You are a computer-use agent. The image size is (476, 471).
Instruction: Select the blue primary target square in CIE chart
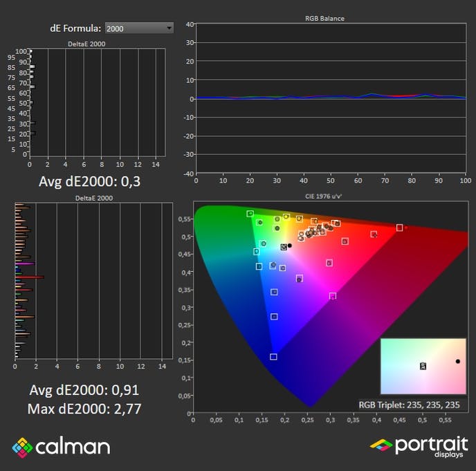coord(273,357)
